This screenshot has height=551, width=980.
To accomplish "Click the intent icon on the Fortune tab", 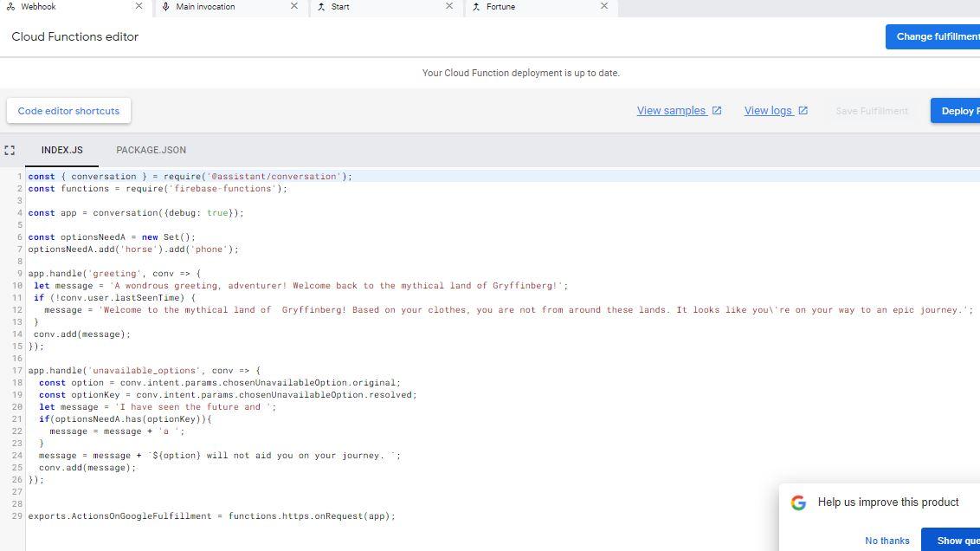I will [x=476, y=6].
